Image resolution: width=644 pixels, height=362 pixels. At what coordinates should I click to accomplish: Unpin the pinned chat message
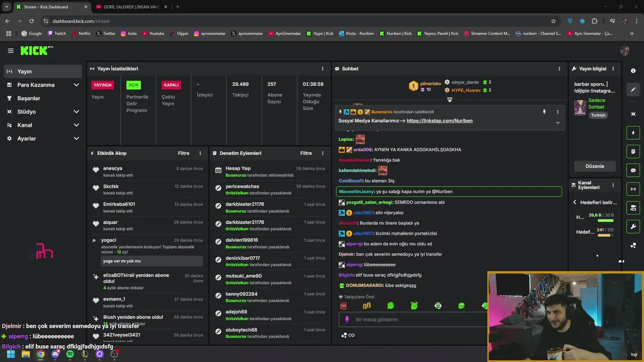tap(544, 112)
